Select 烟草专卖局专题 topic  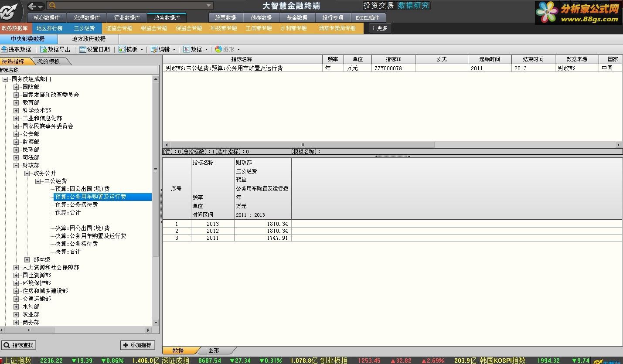click(x=337, y=28)
